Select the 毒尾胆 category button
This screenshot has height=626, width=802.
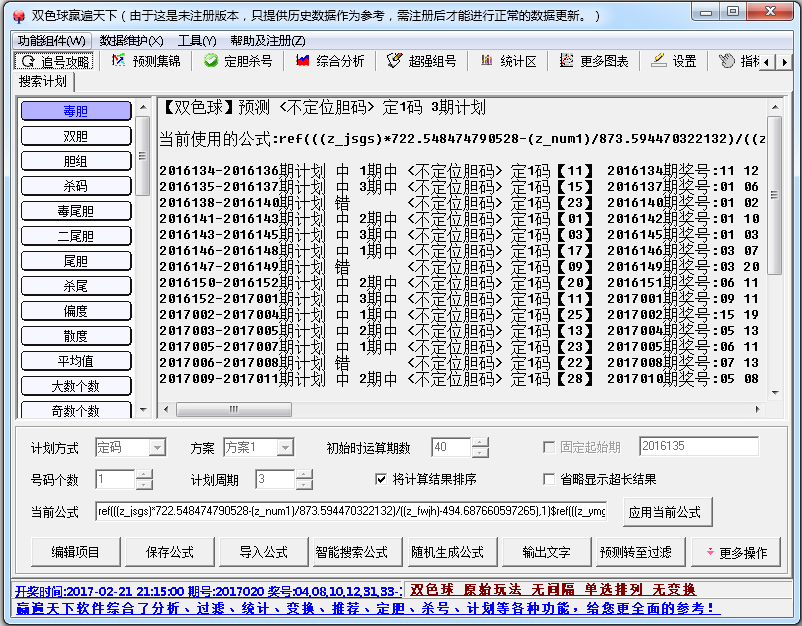tap(76, 211)
